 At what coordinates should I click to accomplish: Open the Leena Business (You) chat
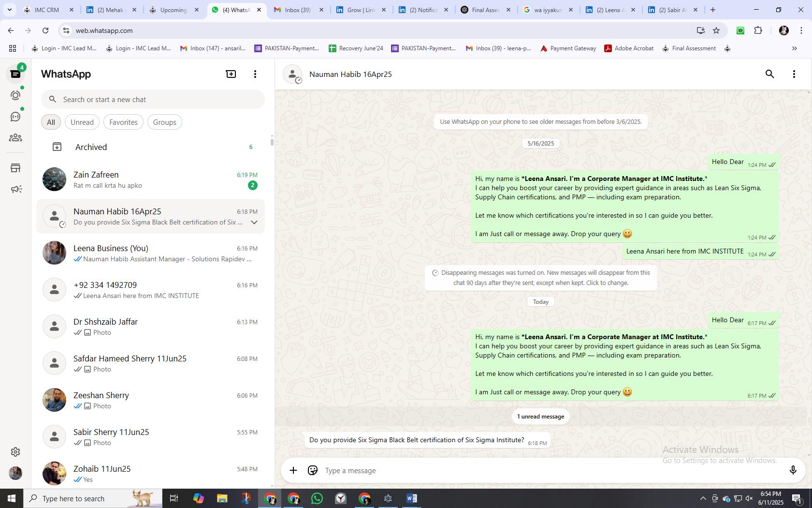tap(151, 253)
